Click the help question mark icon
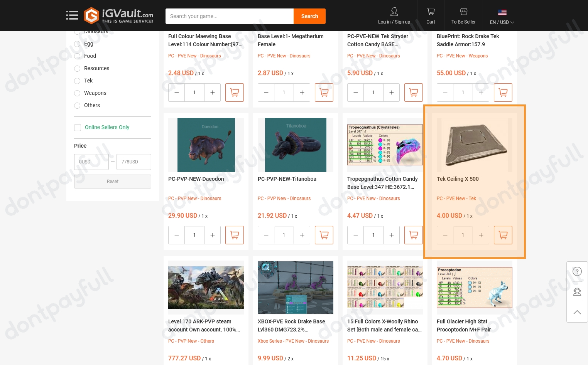The height and width of the screenshot is (365, 588). click(577, 271)
